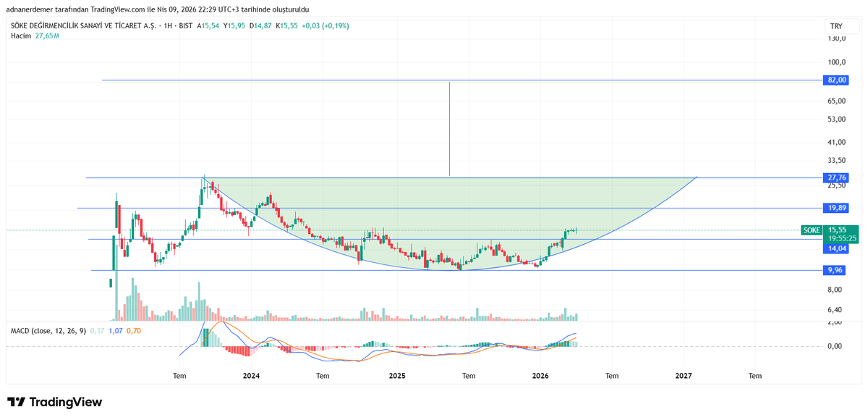Click the 14,04 price level label
The height and width of the screenshot is (420, 868).
tap(837, 248)
